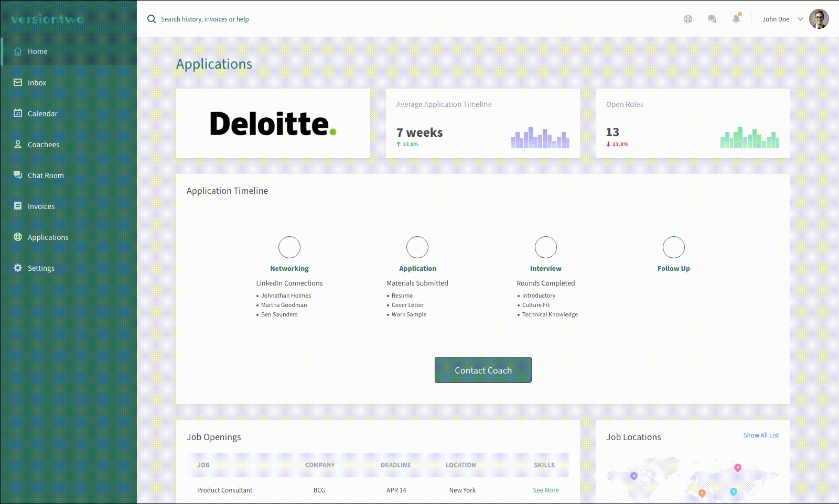The width and height of the screenshot is (839, 504).
Task: Click the Show All List link
Action: point(761,435)
